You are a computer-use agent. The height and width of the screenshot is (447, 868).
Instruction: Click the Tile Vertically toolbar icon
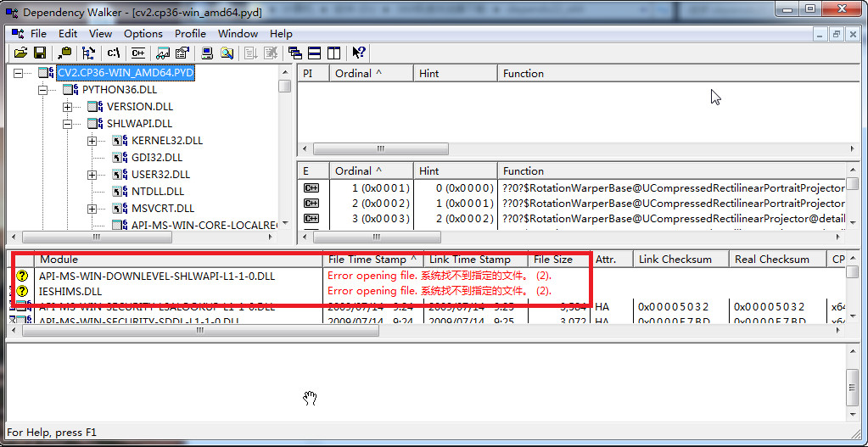tap(333, 53)
